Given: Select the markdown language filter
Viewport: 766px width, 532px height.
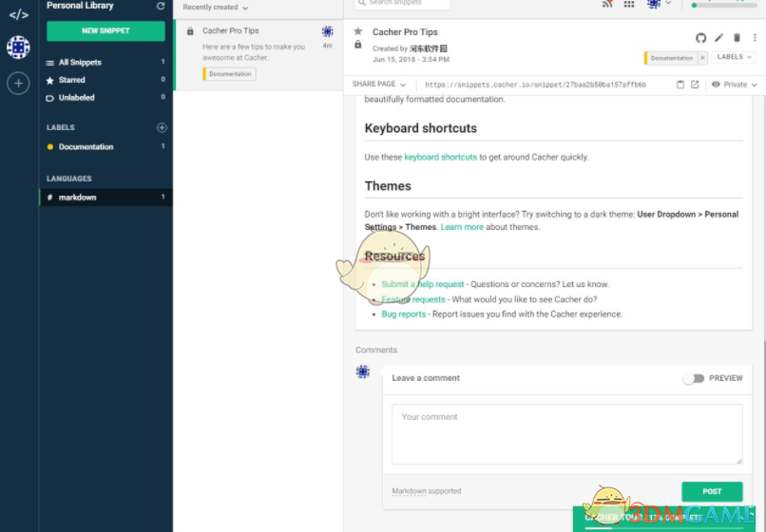Looking at the screenshot, I should pyautogui.click(x=78, y=198).
